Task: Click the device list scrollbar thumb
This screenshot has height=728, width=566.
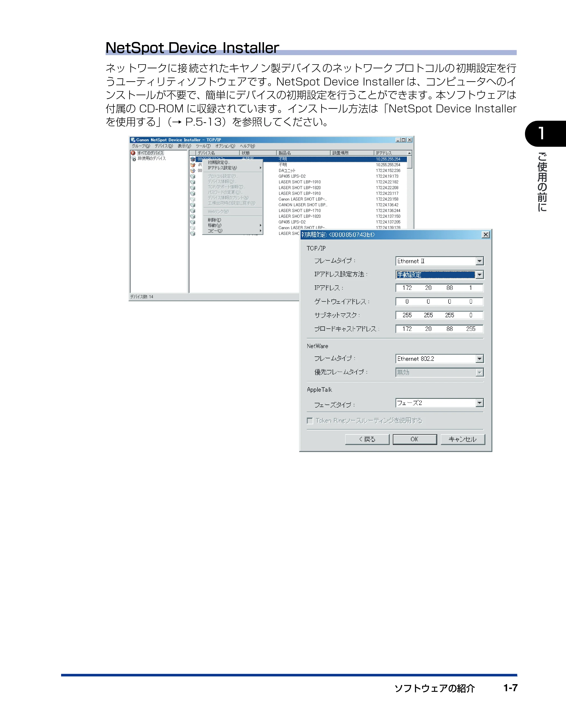Action: click(x=410, y=162)
